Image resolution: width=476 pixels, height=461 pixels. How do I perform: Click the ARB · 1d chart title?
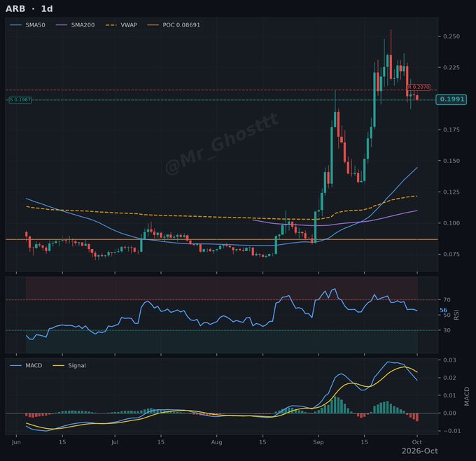pyautogui.click(x=29, y=9)
